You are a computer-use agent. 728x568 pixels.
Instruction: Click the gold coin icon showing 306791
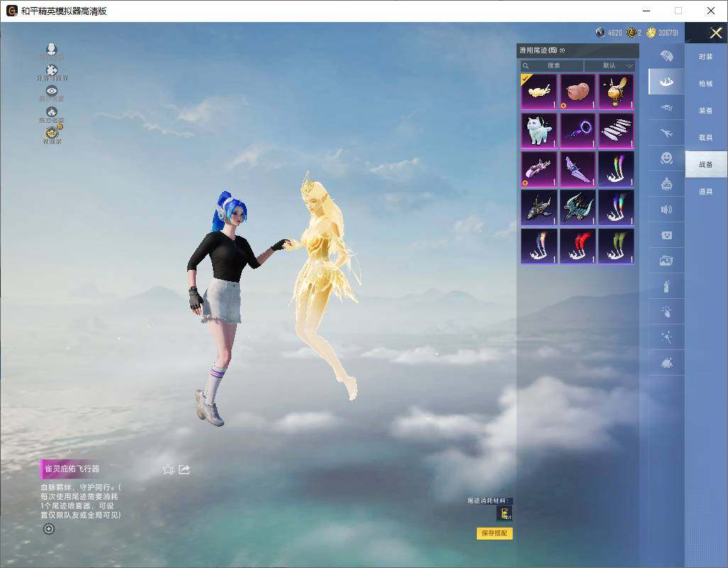(x=651, y=33)
